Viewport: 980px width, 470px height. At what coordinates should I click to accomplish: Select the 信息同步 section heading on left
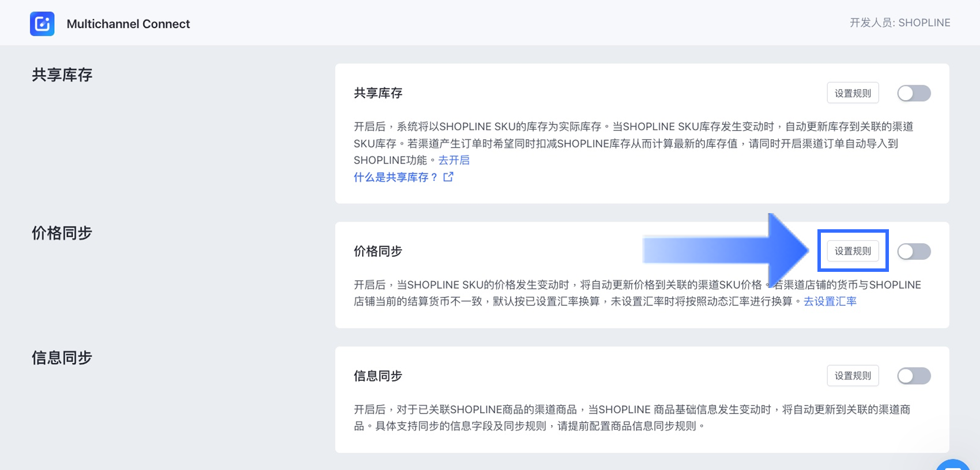pos(62,358)
